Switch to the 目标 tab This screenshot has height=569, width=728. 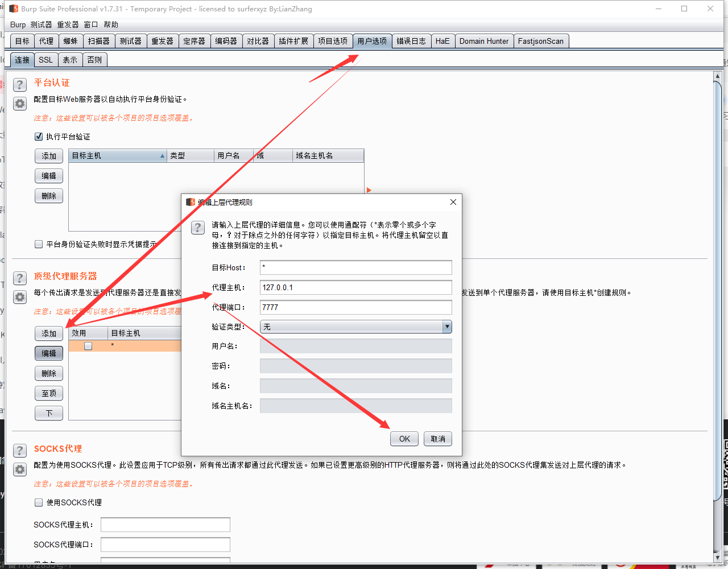tap(22, 41)
